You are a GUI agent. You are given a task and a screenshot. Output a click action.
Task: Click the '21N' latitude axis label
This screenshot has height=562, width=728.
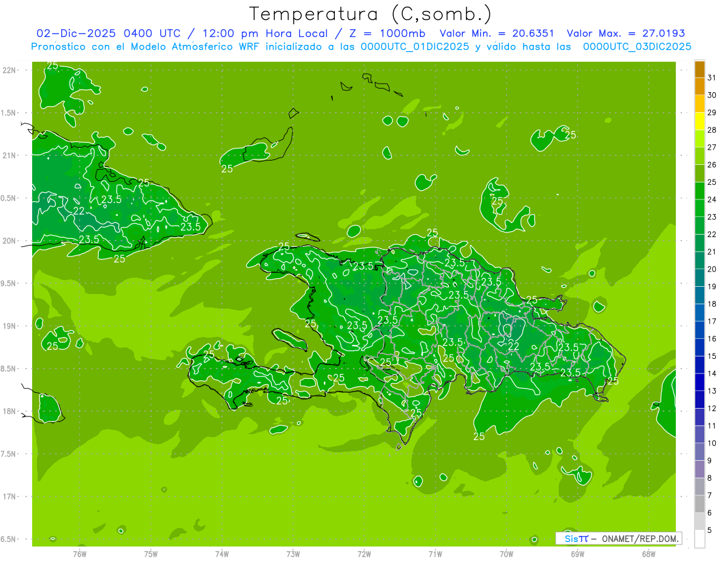10,155
